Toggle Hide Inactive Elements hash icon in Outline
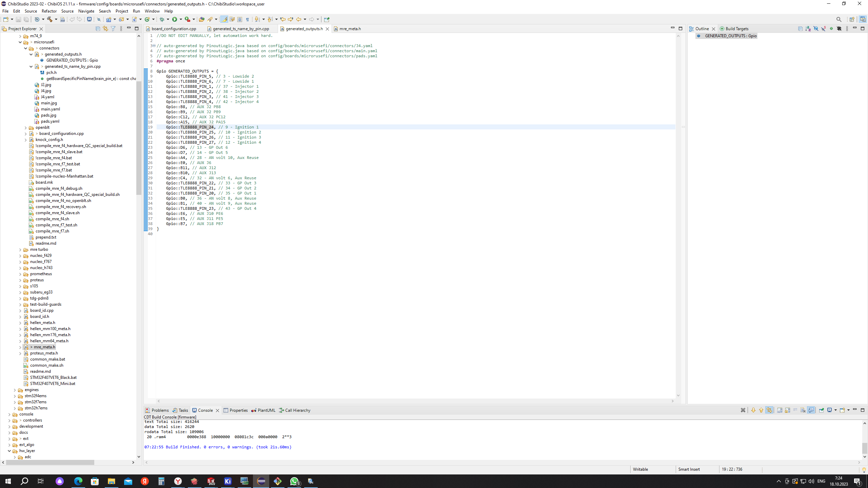 [x=839, y=29]
